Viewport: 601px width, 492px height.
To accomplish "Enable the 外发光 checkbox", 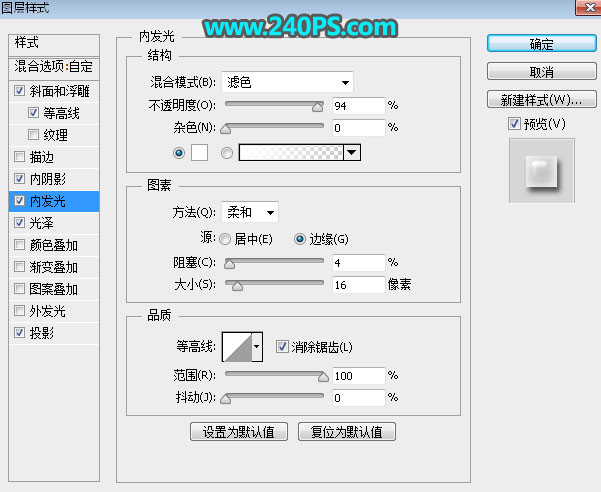I will click(19, 310).
